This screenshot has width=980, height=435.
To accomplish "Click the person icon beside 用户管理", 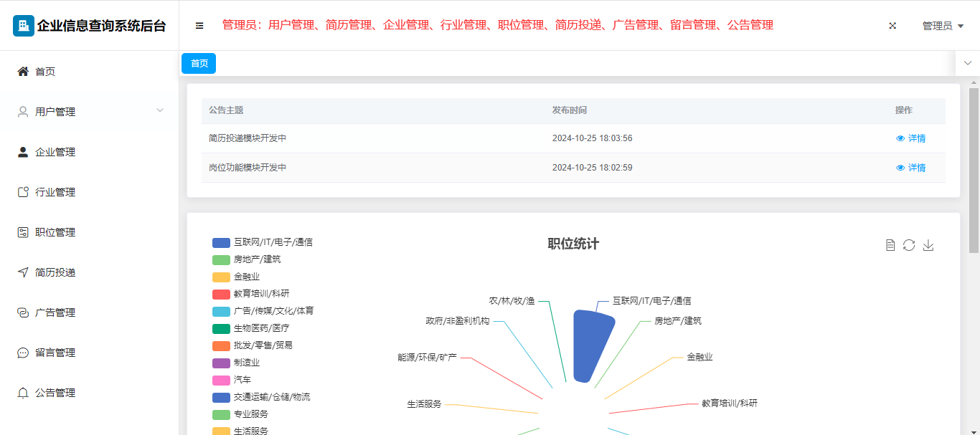I will [23, 112].
